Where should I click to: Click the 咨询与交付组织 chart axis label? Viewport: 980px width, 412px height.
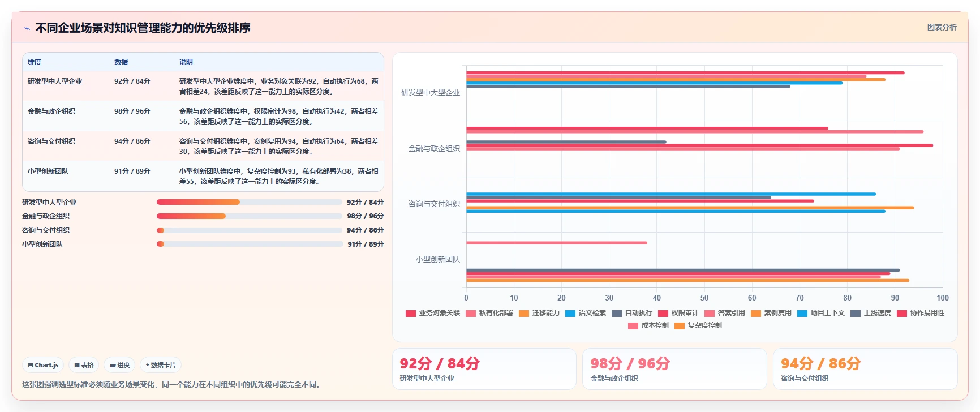pyautogui.click(x=434, y=204)
